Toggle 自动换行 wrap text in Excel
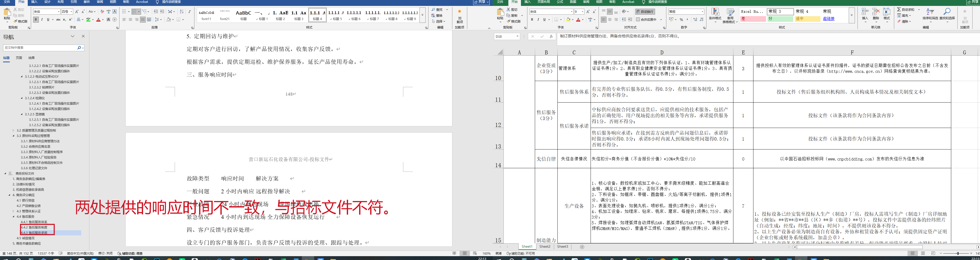 (x=645, y=12)
